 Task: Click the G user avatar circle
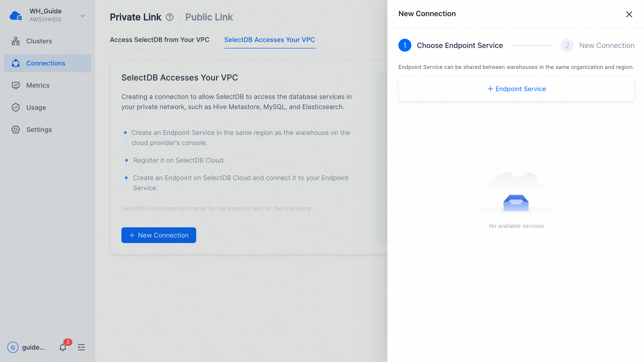click(x=13, y=347)
